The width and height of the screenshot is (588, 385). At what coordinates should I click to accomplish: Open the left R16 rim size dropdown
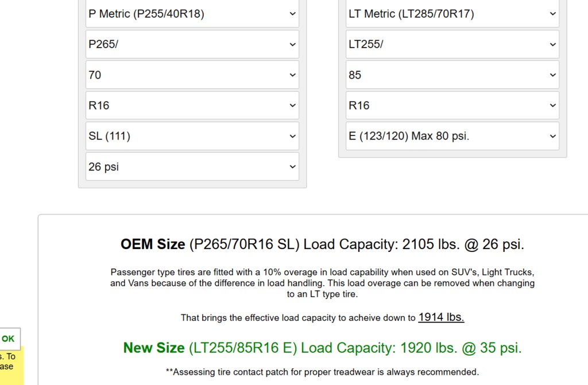(x=192, y=106)
